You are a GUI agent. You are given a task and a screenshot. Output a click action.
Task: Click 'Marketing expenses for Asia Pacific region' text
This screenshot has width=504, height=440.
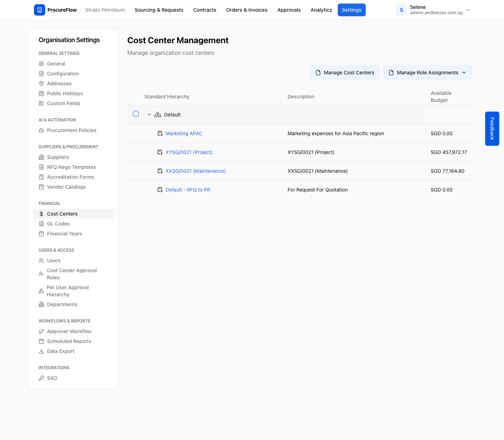point(336,133)
